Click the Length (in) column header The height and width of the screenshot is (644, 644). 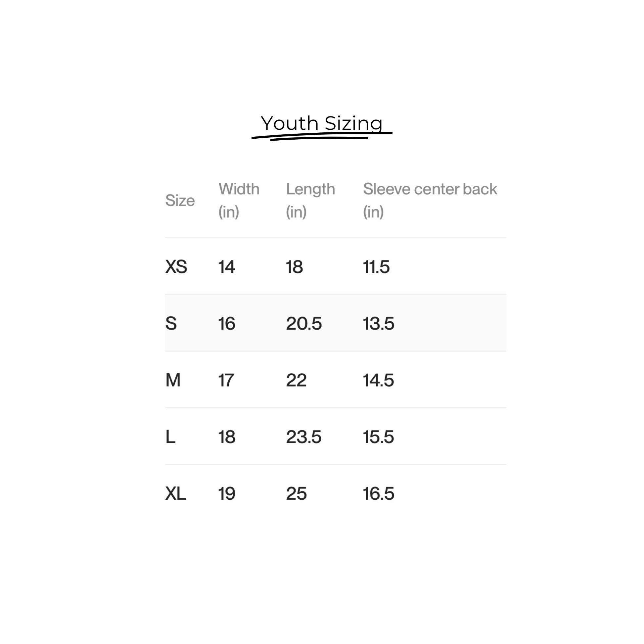point(310,200)
